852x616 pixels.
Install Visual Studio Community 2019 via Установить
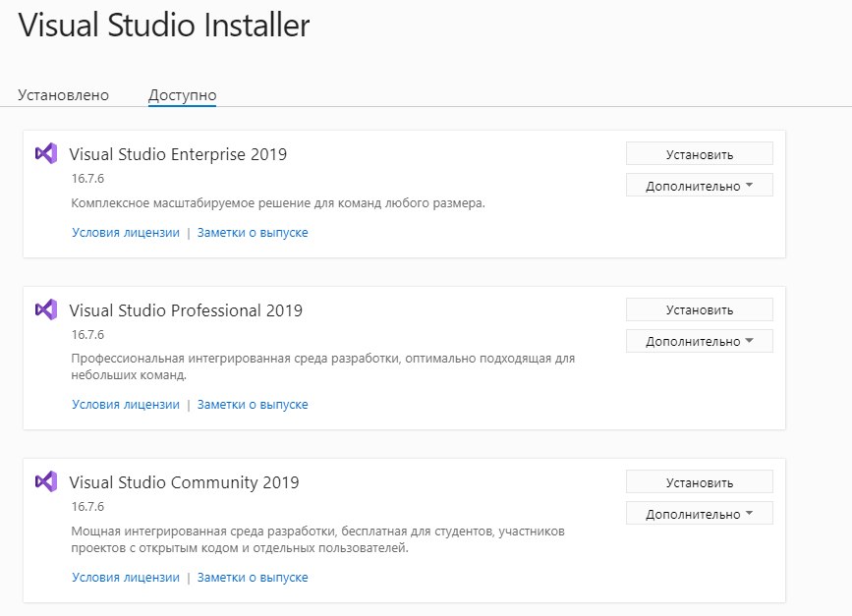tap(700, 481)
